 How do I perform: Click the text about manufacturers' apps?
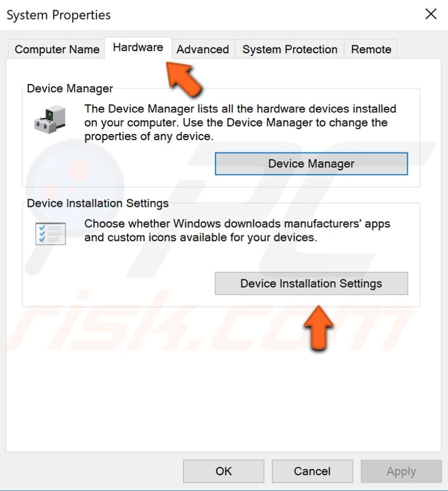237,230
